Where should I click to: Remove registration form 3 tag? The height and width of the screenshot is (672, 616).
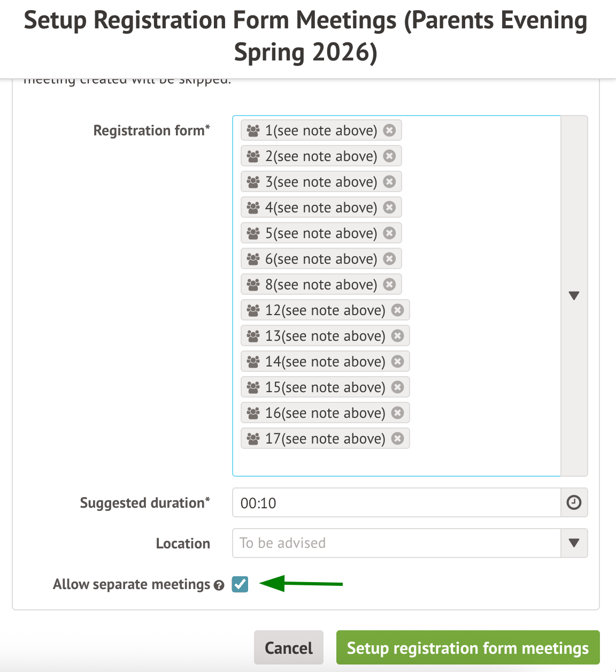click(x=390, y=181)
